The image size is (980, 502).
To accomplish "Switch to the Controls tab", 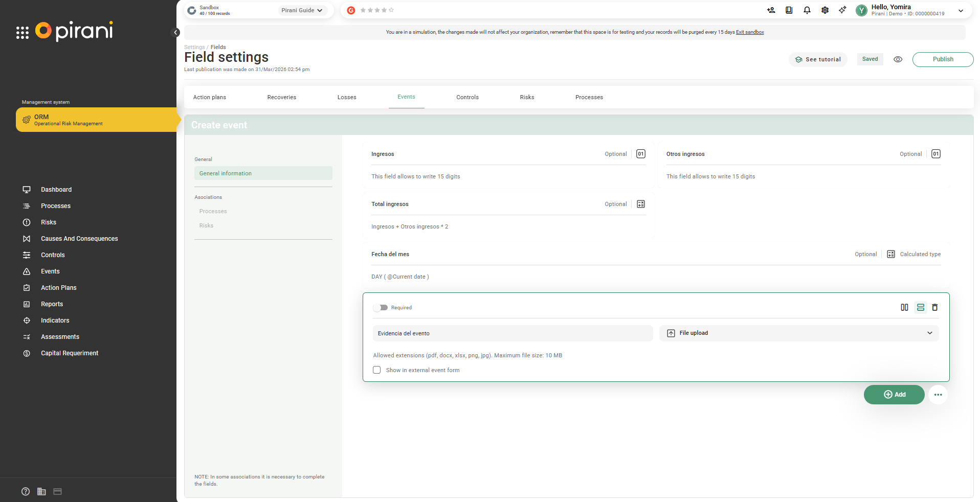I will (x=467, y=97).
